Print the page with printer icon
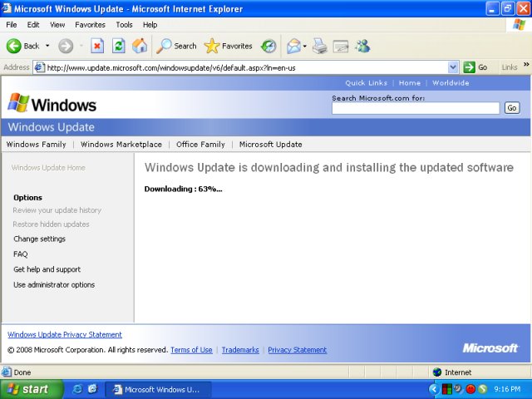Image resolution: width=532 pixels, height=399 pixels. tap(319, 46)
